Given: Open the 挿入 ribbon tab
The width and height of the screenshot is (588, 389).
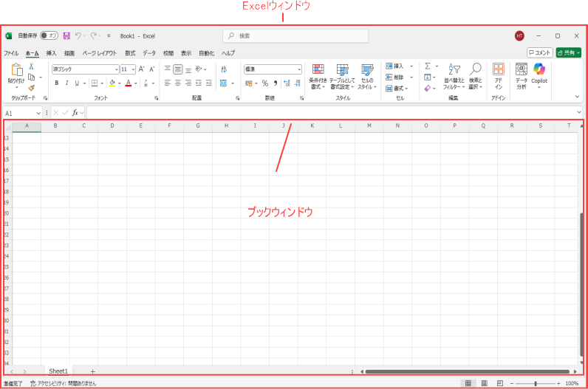Looking at the screenshot, I should (x=51, y=53).
